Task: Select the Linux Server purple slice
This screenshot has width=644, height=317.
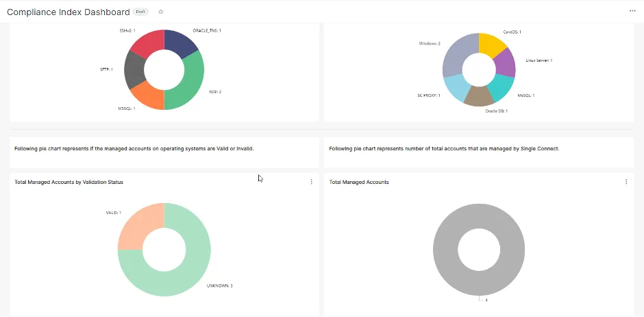Action: [505, 63]
